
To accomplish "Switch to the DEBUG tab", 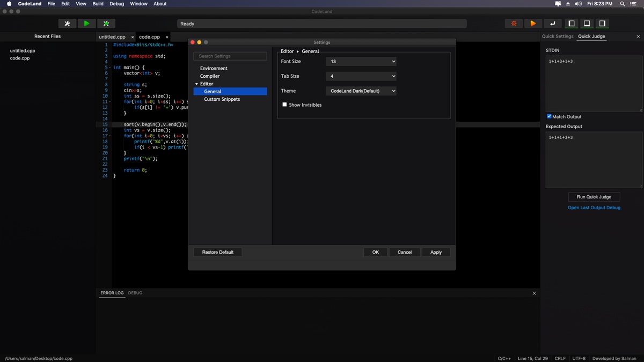I will pyautogui.click(x=135, y=293).
